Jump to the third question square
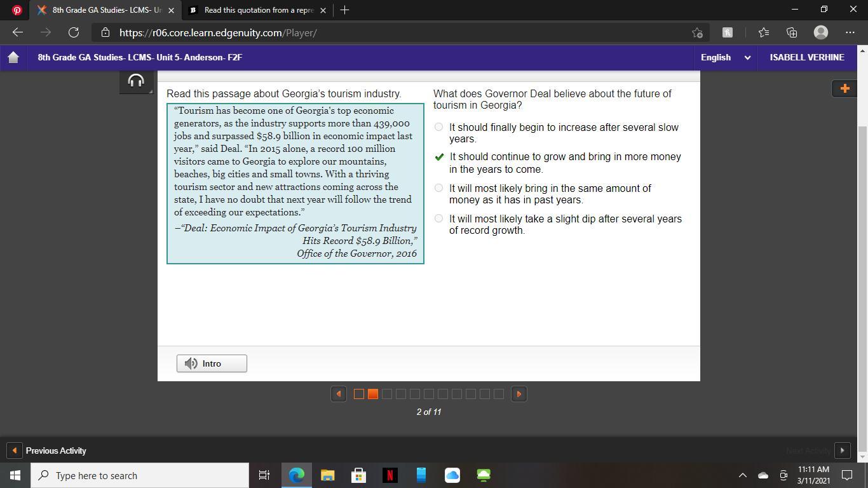The image size is (868, 488). click(387, 394)
